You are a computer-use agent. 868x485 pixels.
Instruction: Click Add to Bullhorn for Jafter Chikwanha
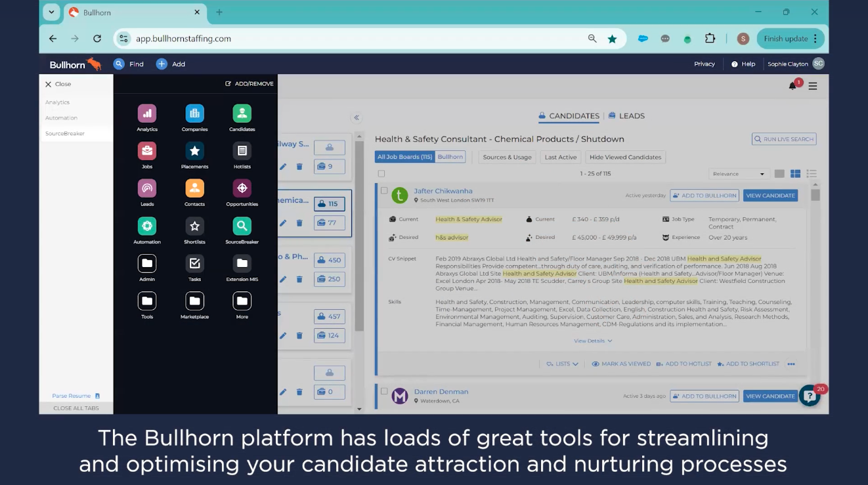[705, 196]
